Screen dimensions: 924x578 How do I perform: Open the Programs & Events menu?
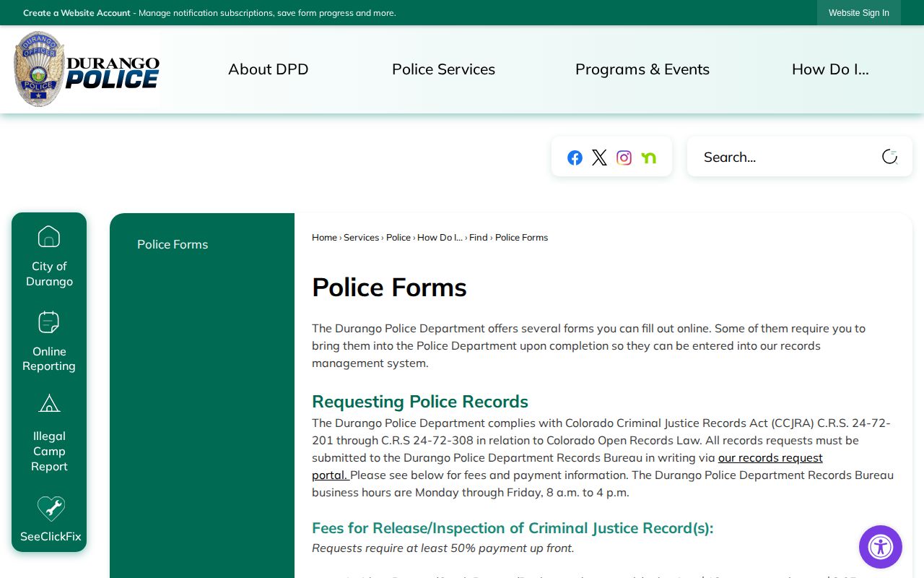coord(642,69)
